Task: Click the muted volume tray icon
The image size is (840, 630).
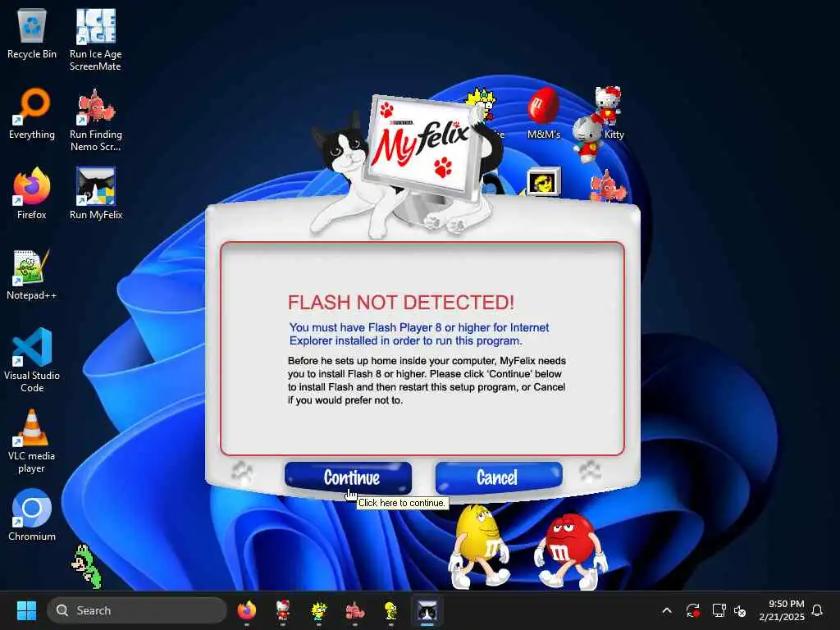Action: click(x=740, y=610)
